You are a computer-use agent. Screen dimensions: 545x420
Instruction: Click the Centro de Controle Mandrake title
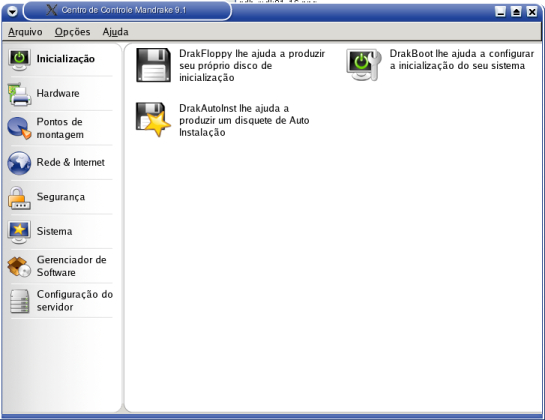pos(124,10)
